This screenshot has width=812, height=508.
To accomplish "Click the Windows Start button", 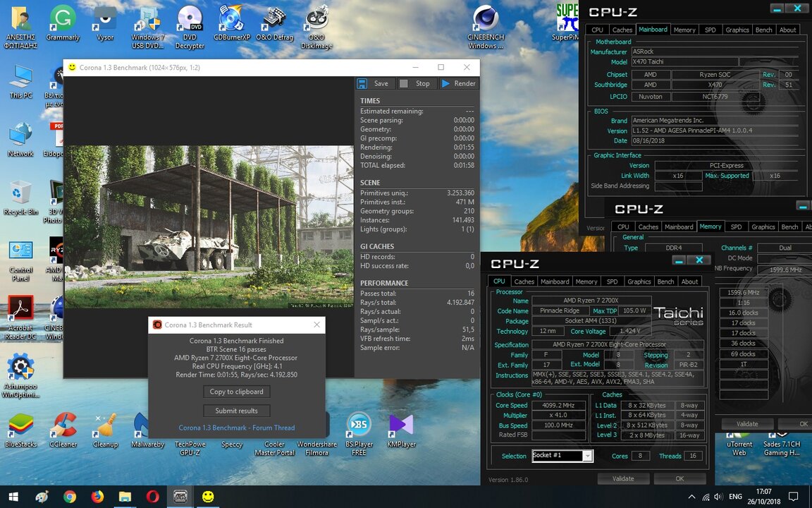I will click(14, 497).
